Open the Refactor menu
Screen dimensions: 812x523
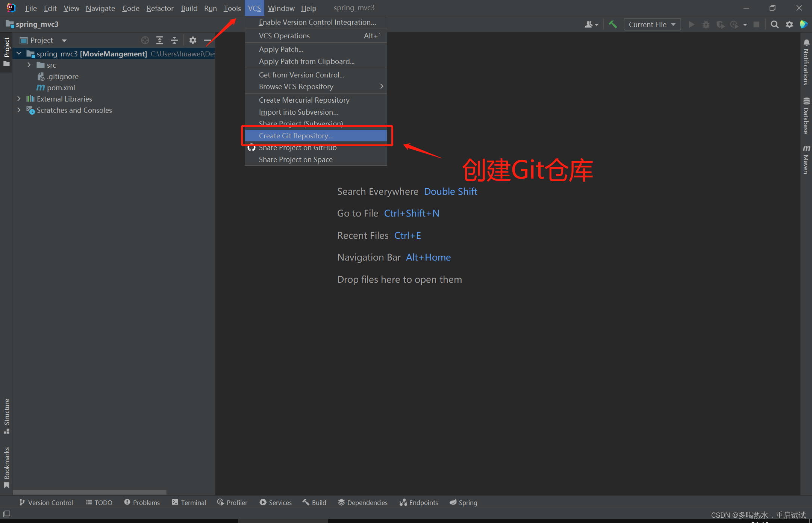[160, 8]
